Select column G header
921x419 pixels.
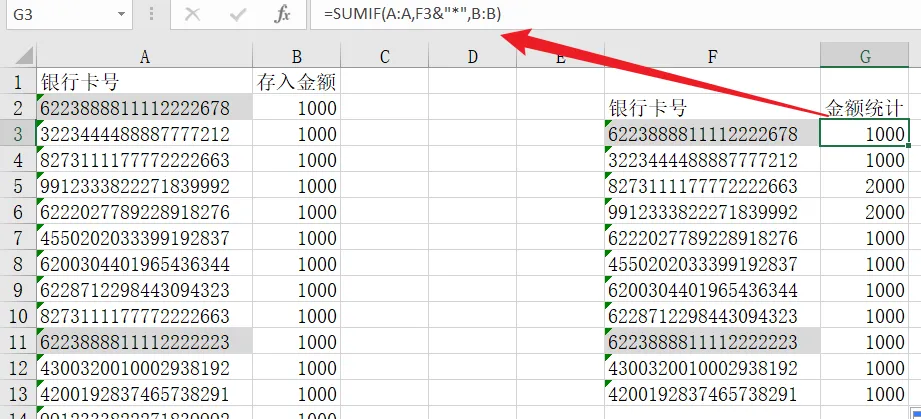tap(865, 57)
